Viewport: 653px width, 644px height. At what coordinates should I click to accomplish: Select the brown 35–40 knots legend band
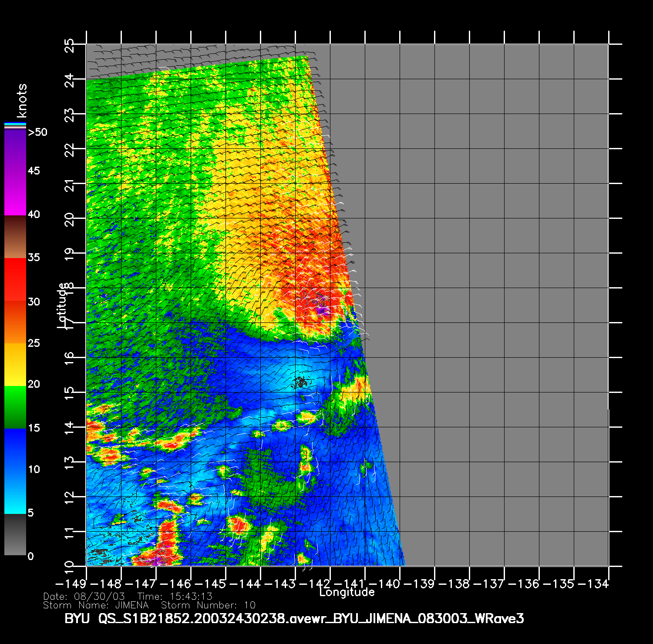tap(15, 237)
